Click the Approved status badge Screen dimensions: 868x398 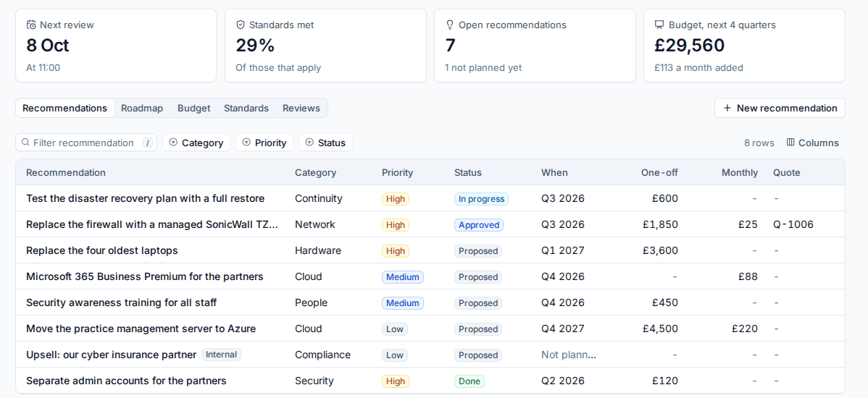pos(479,225)
